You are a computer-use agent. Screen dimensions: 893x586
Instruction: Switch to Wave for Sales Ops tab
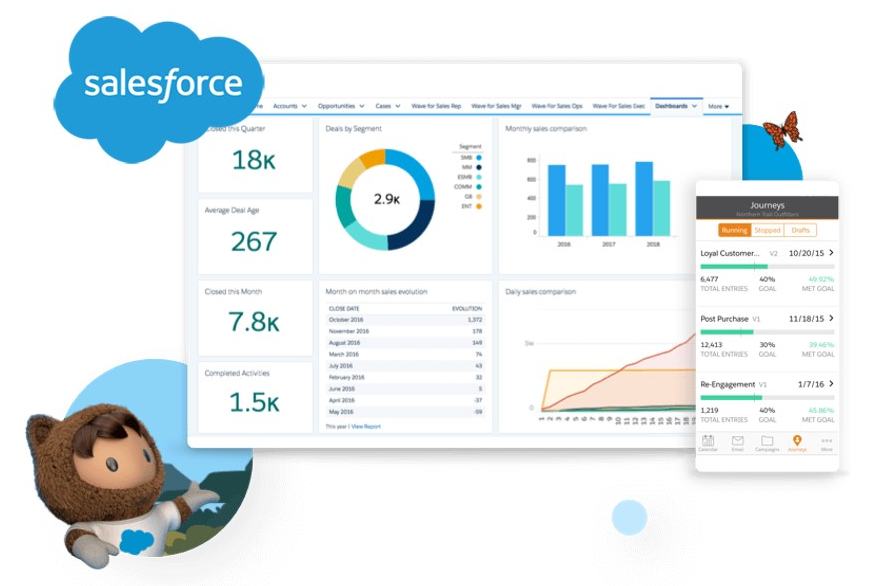click(556, 106)
